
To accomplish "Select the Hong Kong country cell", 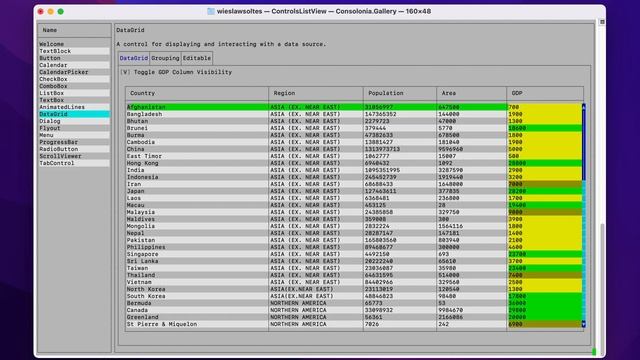I will pyautogui.click(x=197, y=163).
